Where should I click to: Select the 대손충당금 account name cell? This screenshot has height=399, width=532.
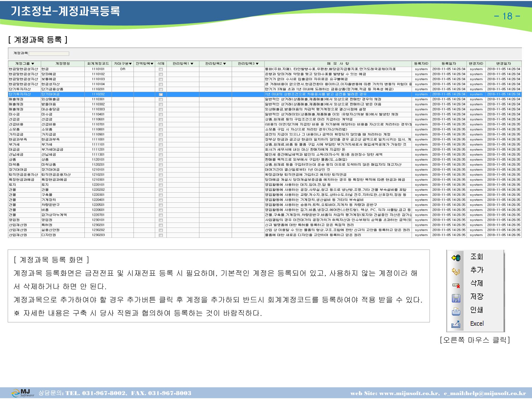coord(63,109)
